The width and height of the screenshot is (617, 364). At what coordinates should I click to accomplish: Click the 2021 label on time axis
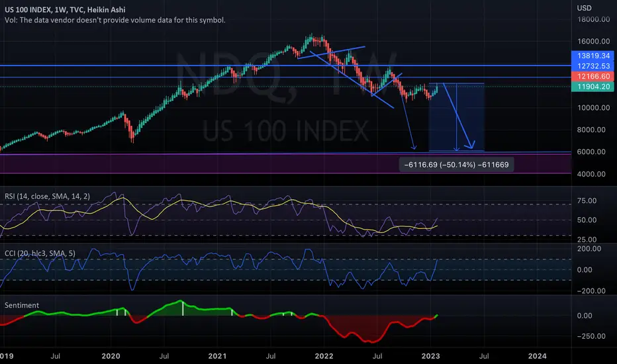click(217, 356)
